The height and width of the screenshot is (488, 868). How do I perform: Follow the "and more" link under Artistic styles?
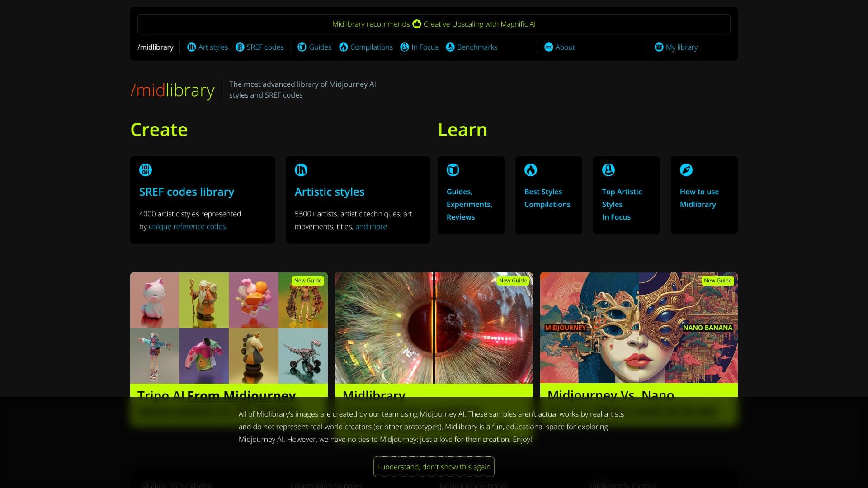pos(371,226)
